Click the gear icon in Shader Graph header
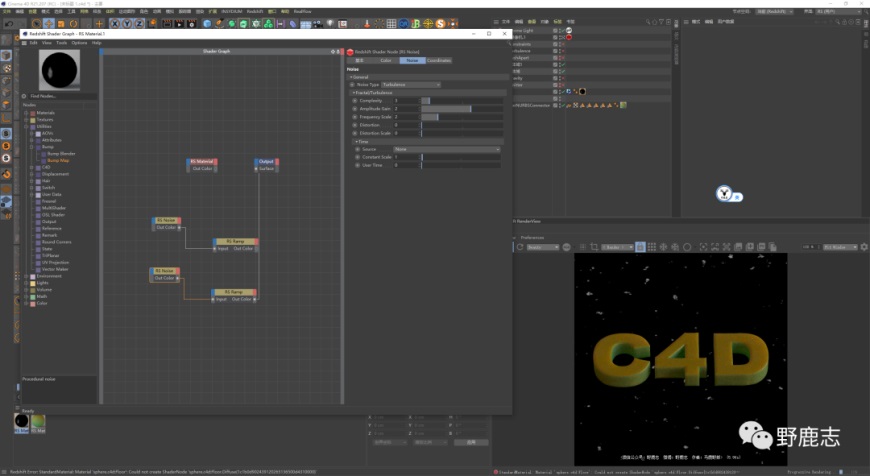The height and width of the screenshot is (476, 870). point(333,51)
